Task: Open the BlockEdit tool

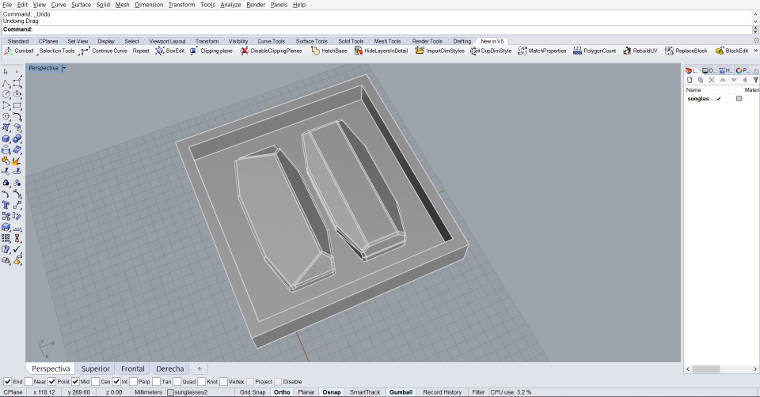Action: pyautogui.click(x=731, y=51)
